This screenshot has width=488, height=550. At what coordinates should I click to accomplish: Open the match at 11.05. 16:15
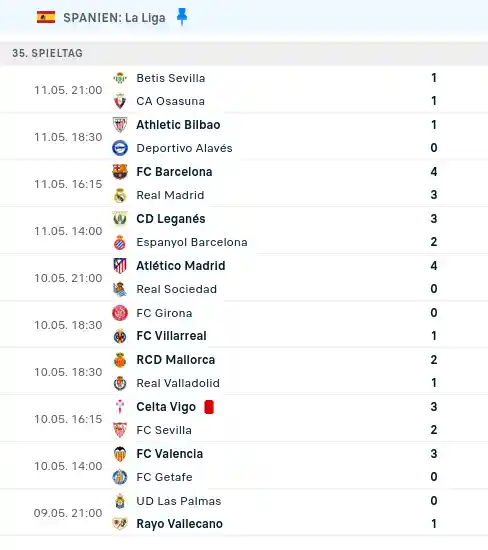coord(244,183)
